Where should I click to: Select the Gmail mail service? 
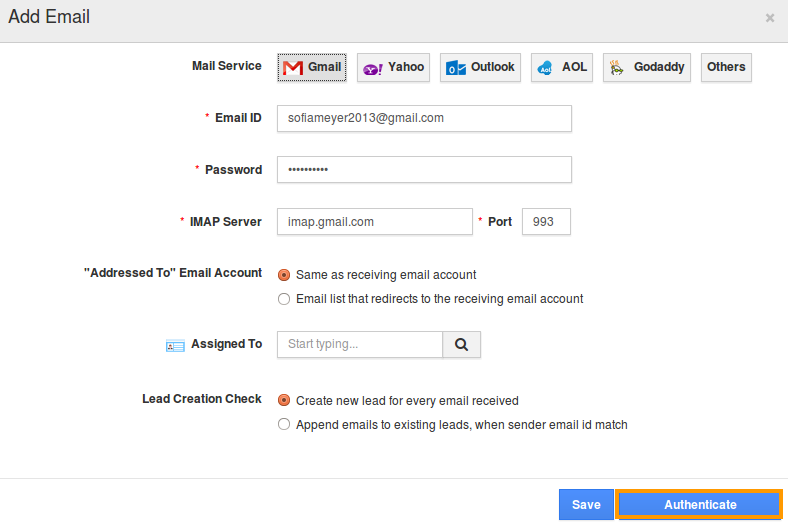312,68
